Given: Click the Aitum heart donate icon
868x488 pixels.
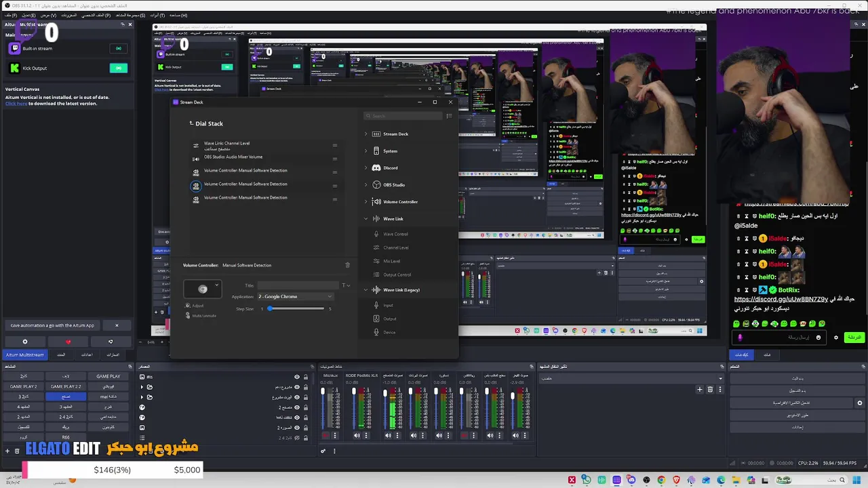Looking at the screenshot, I should [68, 342].
